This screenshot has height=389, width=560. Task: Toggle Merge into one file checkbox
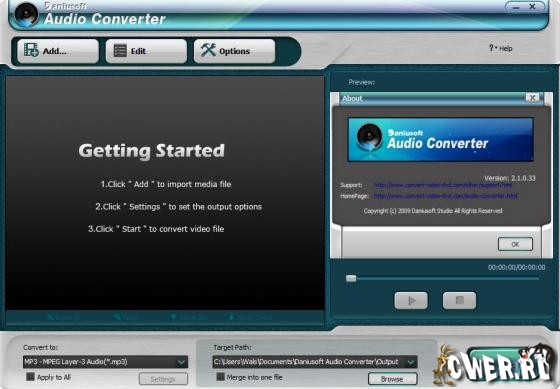[x=221, y=377]
